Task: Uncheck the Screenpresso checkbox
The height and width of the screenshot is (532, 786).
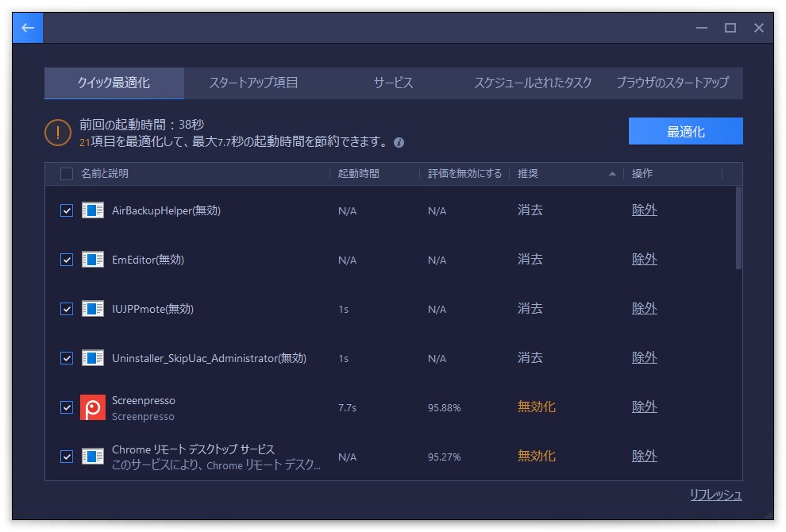Action: pyautogui.click(x=67, y=407)
